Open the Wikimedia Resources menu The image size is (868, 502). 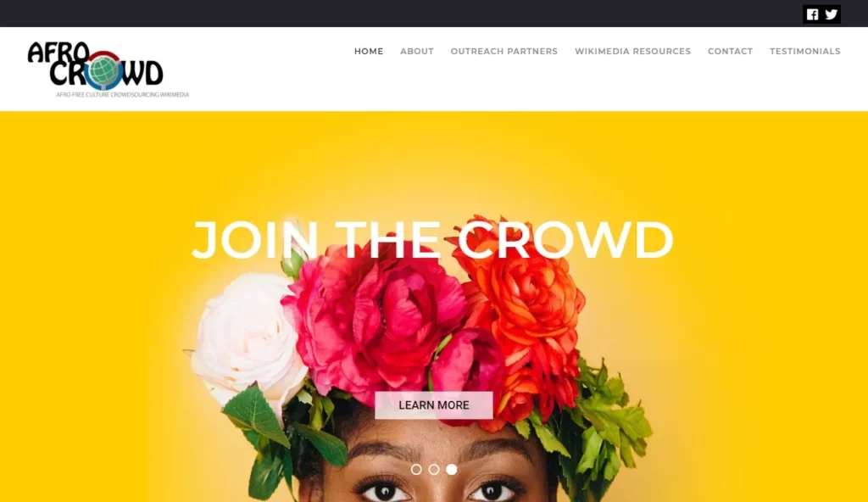[632, 51]
